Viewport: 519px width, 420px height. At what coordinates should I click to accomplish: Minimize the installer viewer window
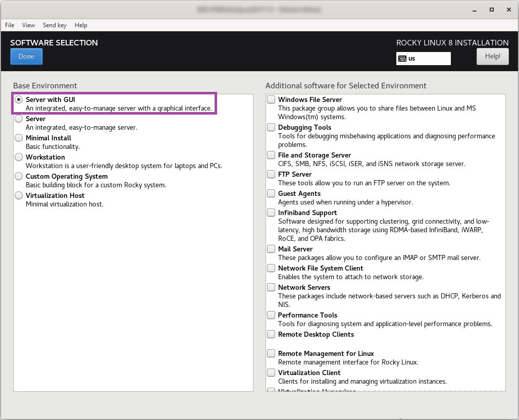click(475, 10)
